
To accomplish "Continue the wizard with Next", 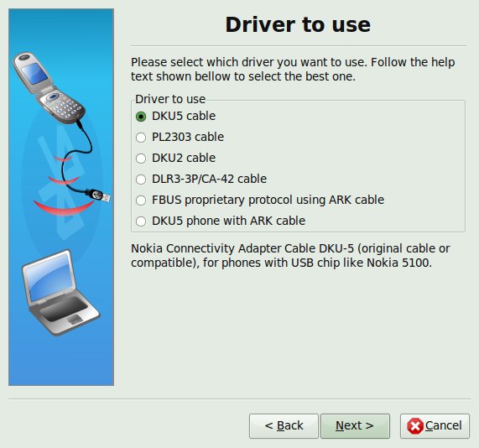I will pos(356,426).
